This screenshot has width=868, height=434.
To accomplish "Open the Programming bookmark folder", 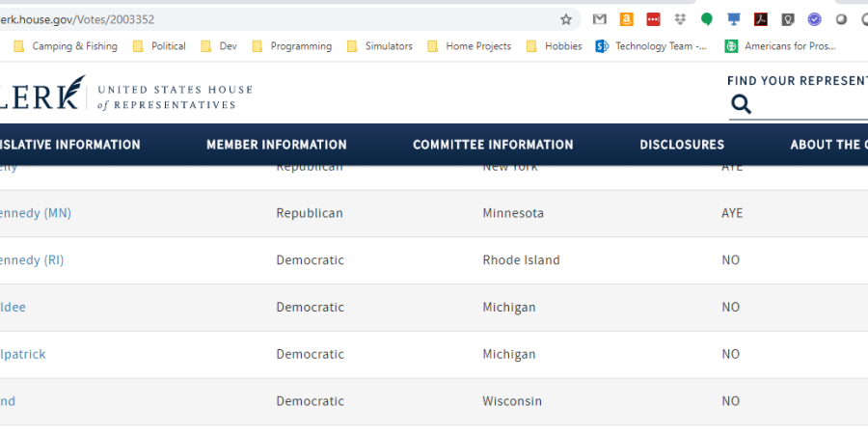I will click(291, 46).
